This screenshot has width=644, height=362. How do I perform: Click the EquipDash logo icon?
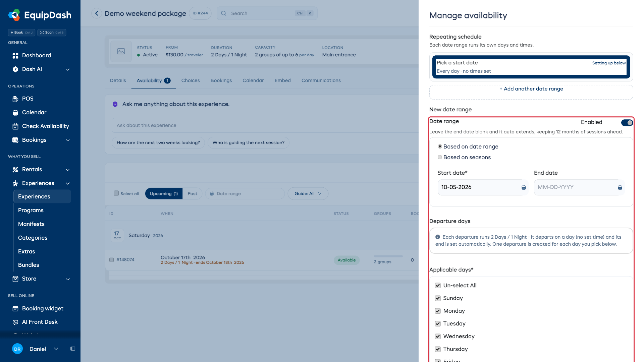(x=14, y=15)
